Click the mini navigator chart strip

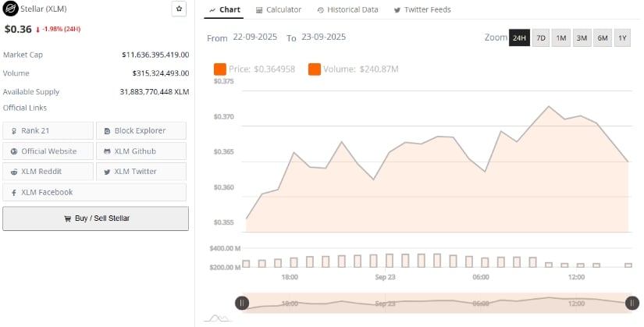coord(437,303)
